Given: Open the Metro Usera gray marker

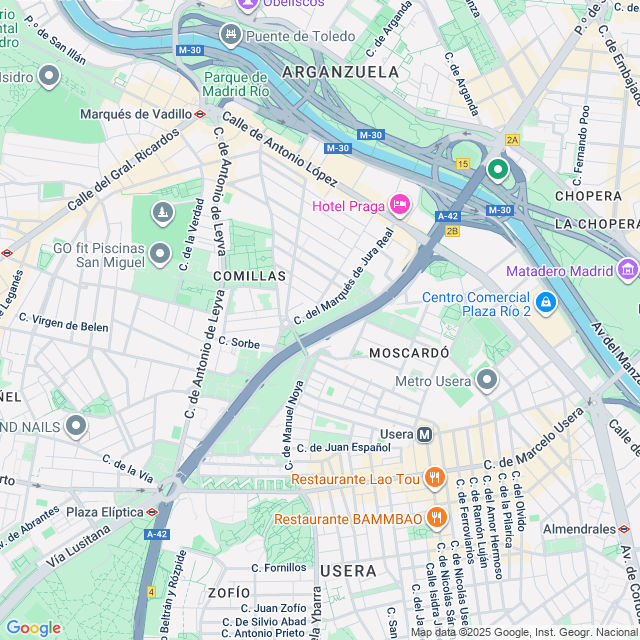Looking at the screenshot, I should point(487,380).
